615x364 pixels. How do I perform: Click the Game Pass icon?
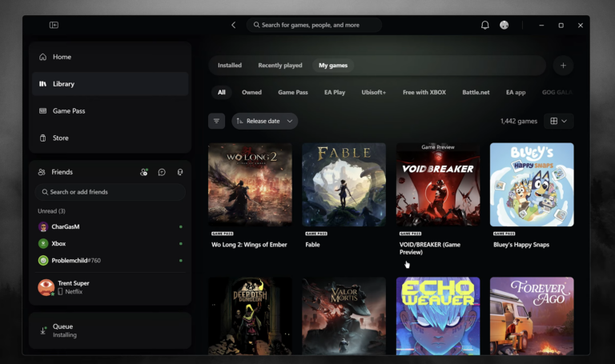pos(42,111)
